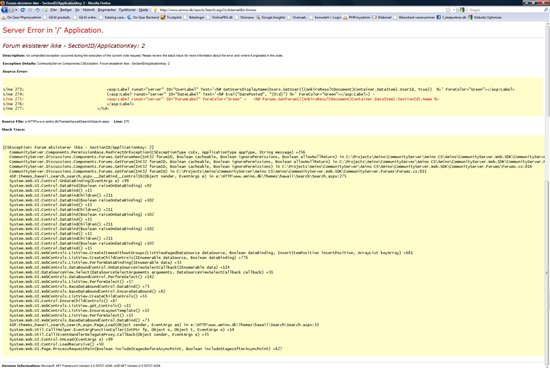Open the Gå til ordre bookmark
The image size is (550, 368).
pos(86,17)
